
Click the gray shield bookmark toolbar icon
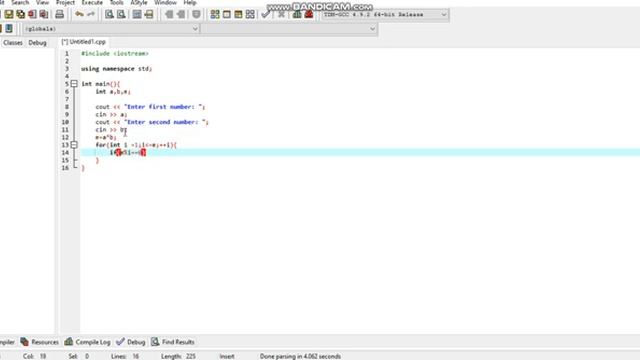196,15
